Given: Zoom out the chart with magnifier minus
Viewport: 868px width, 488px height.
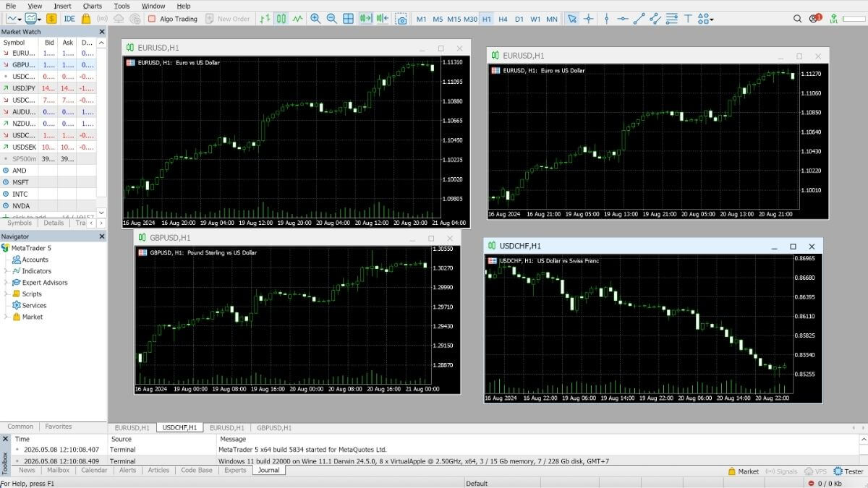Looking at the screenshot, I should pos(331,19).
